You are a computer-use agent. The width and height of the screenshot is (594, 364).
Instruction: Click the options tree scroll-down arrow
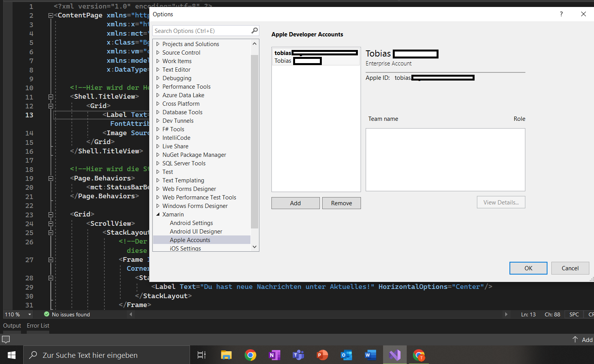tap(254, 247)
